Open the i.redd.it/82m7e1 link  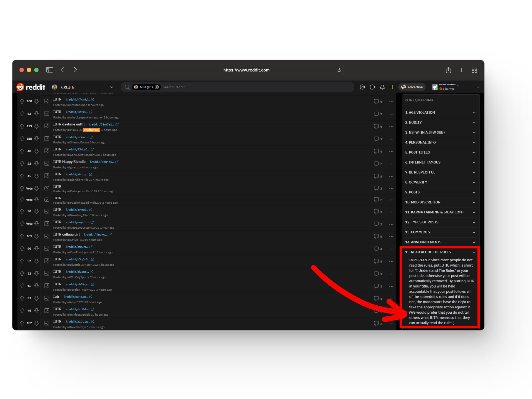pyautogui.click(x=102, y=124)
